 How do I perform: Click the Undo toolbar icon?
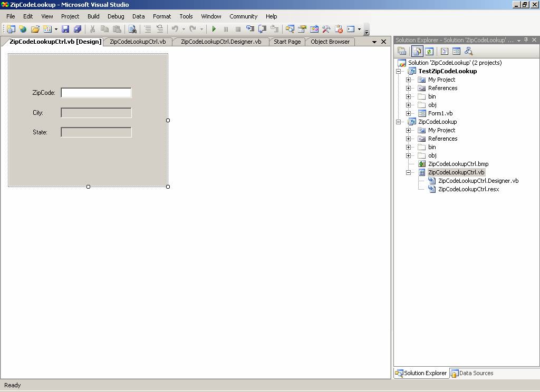[x=175, y=30]
